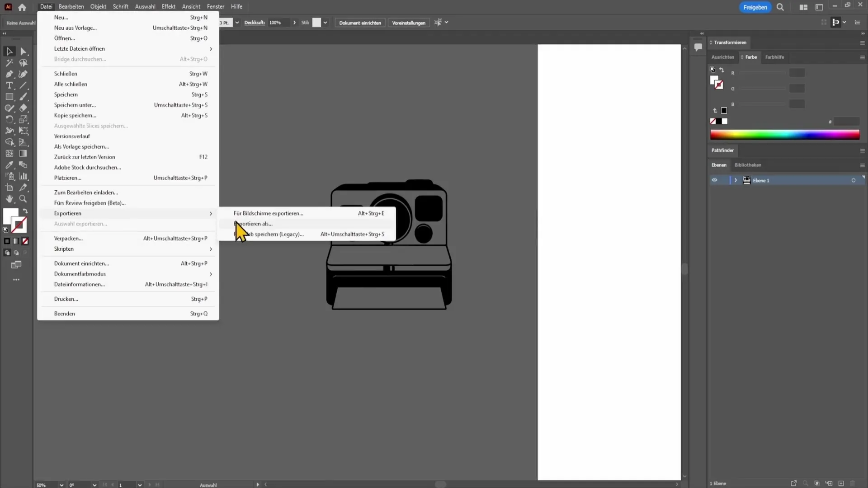Open the Farbe panel options menu

coord(862,57)
